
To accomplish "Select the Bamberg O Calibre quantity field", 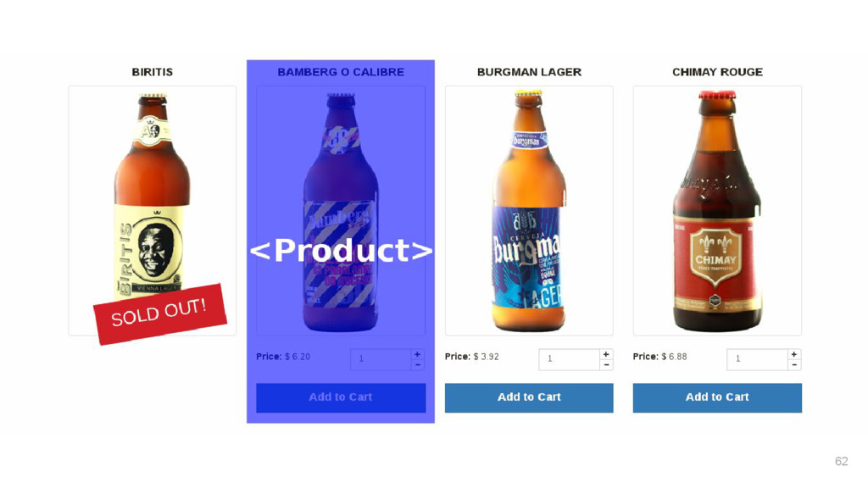I will [381, 359].
